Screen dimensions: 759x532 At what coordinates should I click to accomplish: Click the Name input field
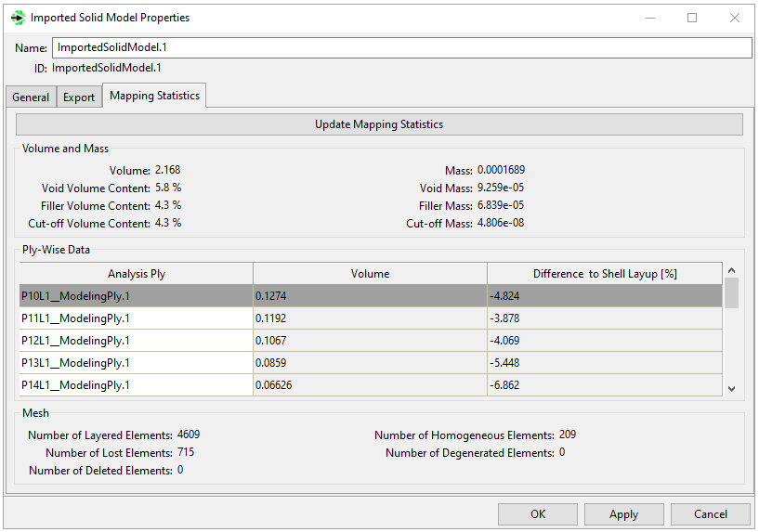point(400,47)
